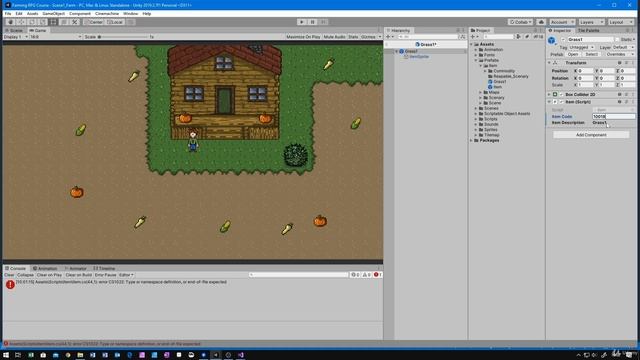Viewport: 640px width, 360px height.
Task: Open Item Script component context menu
Action: pyautogui.click(x=633, y=102)
